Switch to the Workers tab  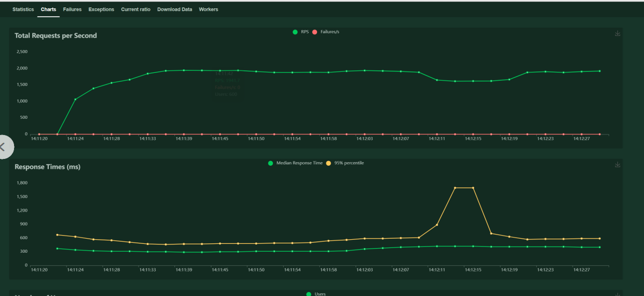[x=208, y=9]
